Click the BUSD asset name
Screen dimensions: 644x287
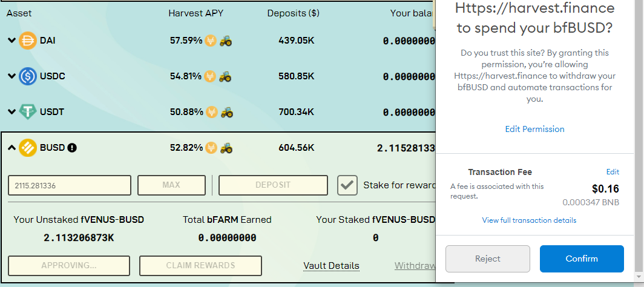pyautogui.click(x=53, y=147)
